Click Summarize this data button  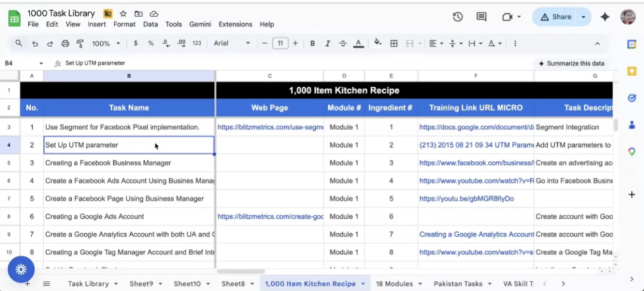coord(571,63)
